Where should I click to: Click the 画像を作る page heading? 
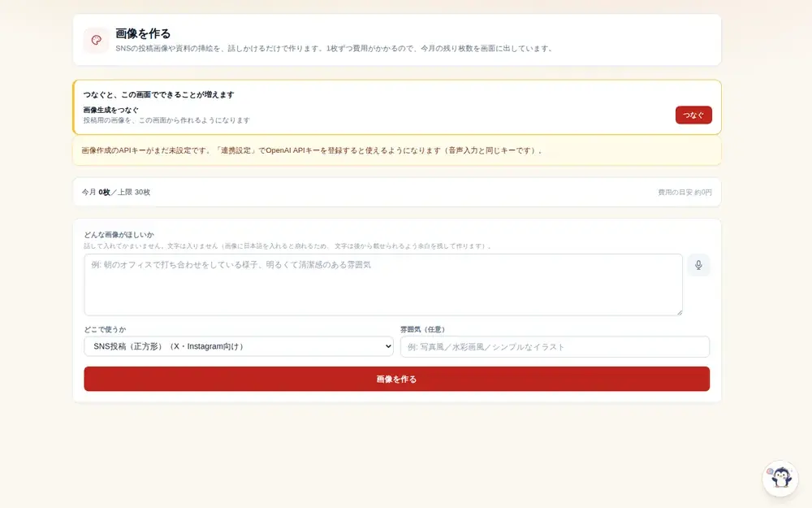pos(143,33)
